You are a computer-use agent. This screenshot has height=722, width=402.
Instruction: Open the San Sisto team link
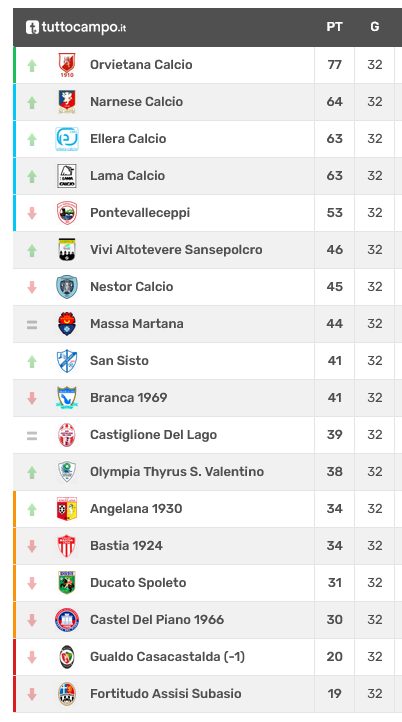click(119, 361)
